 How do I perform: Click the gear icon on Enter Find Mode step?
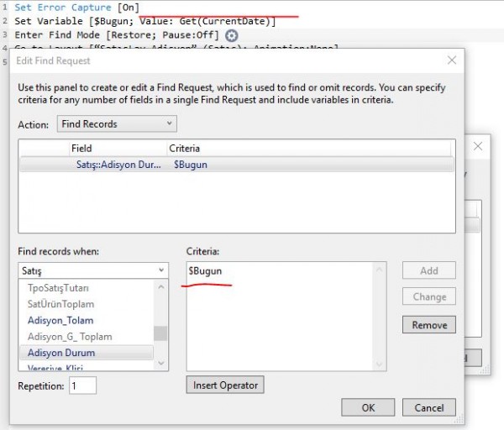click(x=232, y=35)
